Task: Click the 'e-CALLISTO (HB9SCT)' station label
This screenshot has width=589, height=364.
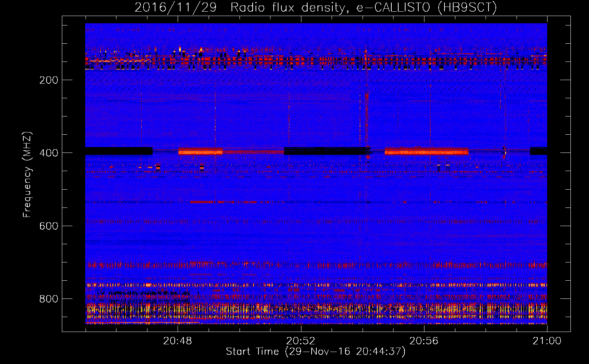Action: point(427,8)
